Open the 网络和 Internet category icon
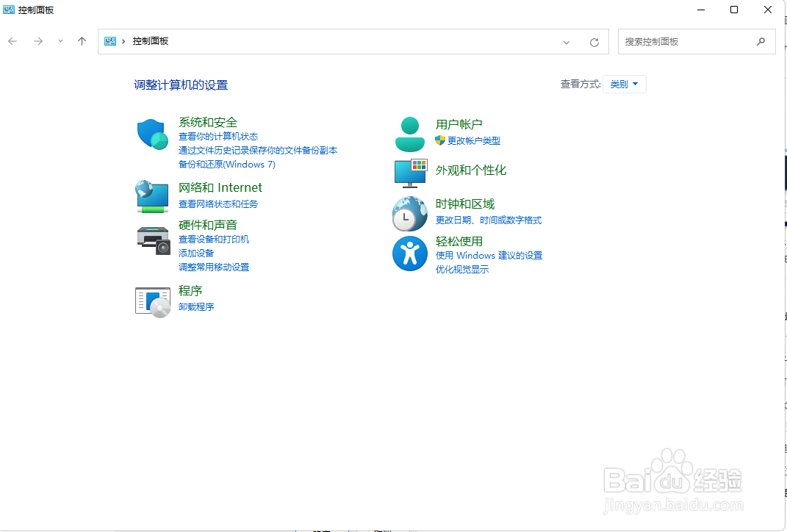 pyautogui.click(x=152, y=196)
